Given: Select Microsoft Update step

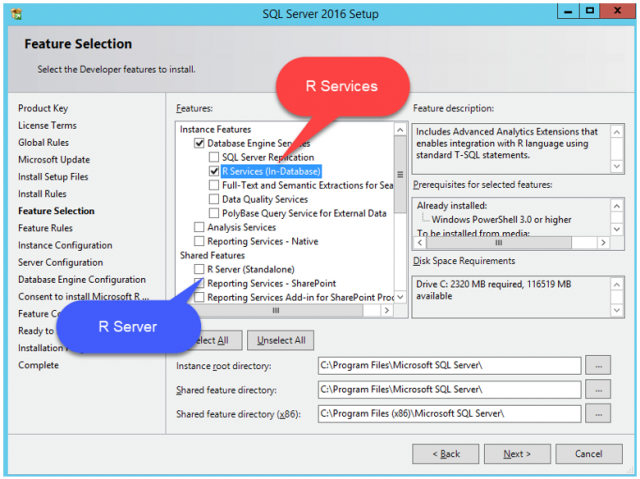Looking at the screenshot, I should click(54, 160).
